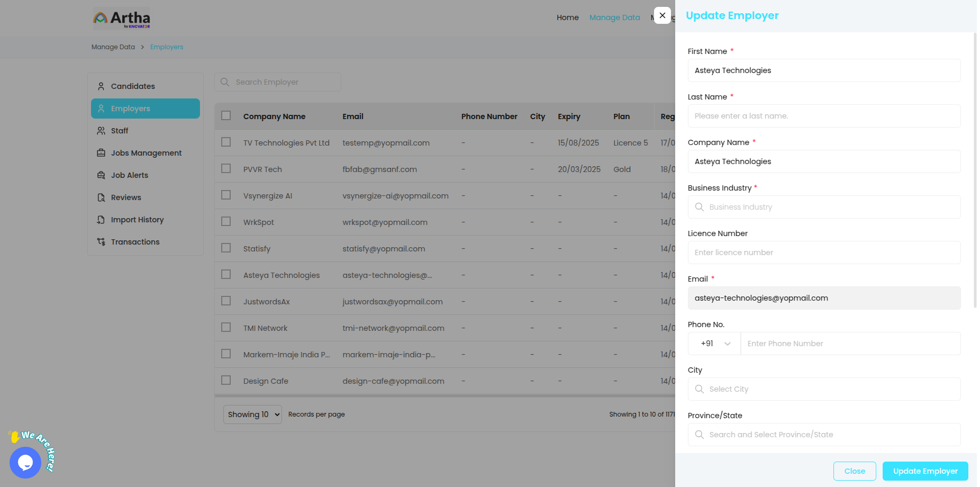
Task: Click the Jobs Management briefcase icon
Action: [101, 153]
